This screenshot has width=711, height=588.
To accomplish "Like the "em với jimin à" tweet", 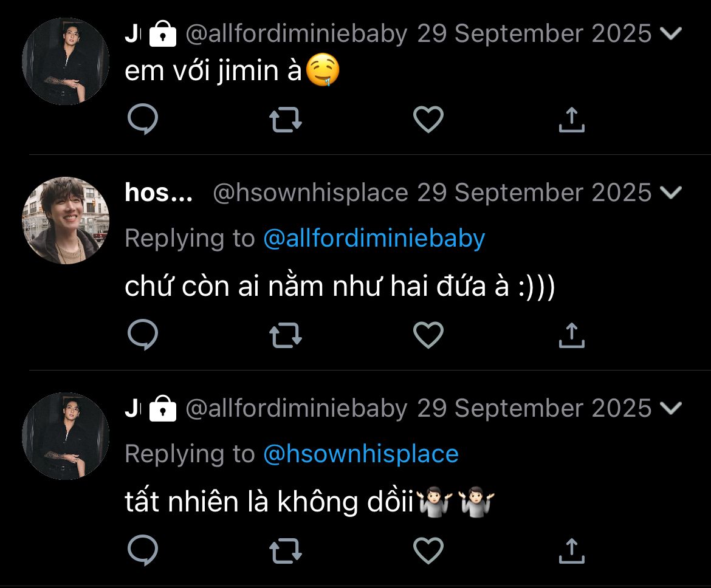I will (428, 120).
